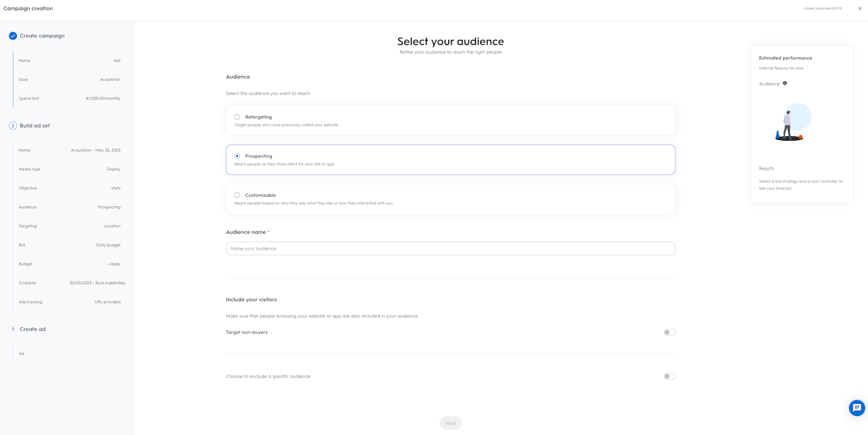
Task: Click the Build ad set step number
Action: (x=13, y=126)
